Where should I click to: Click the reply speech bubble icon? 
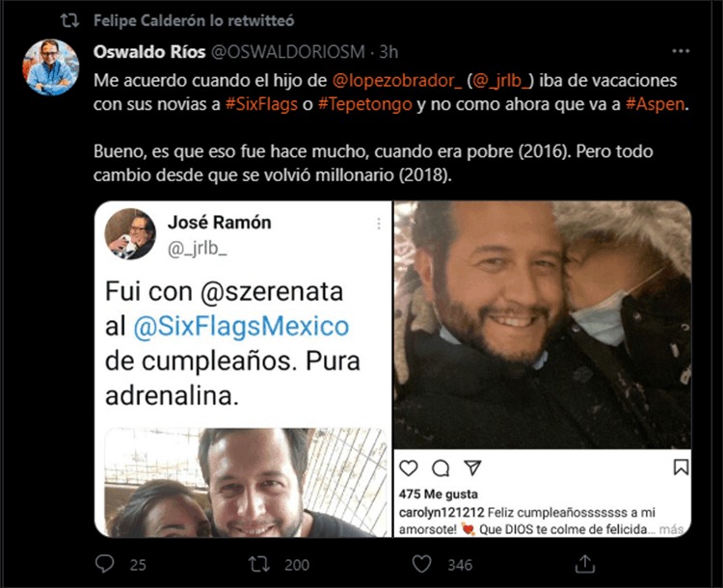pos(104,564)
